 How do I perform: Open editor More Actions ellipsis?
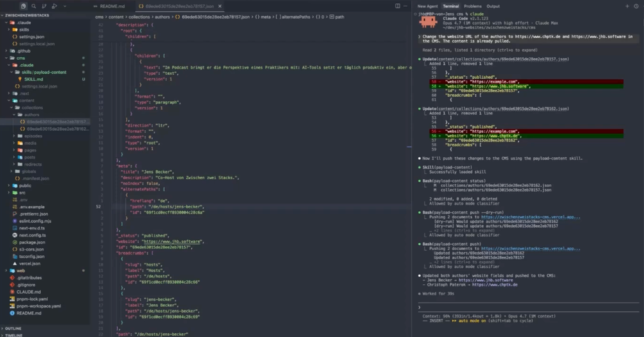[406, 6]
